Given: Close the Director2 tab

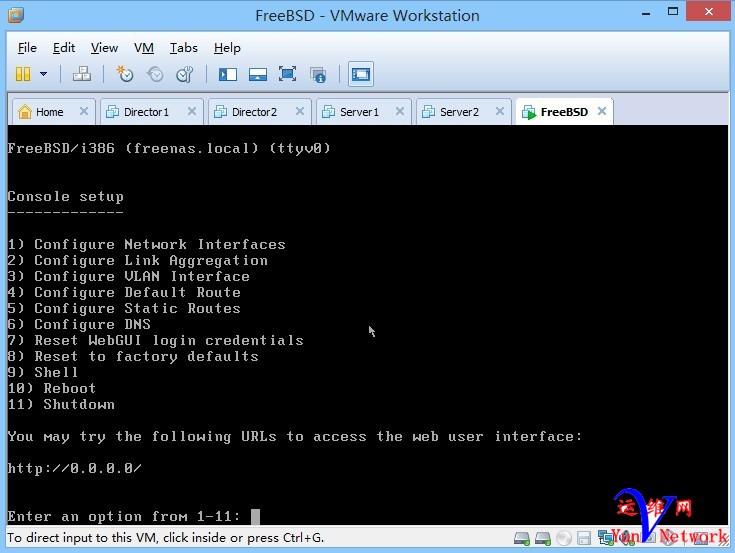Looking at the screenshot, I should click(x=300, y=111).
